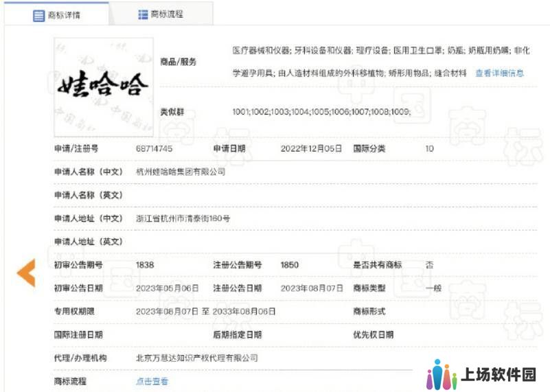Click the 商标形式 label
The width and height of the screenshot is (550, 392).
[369, 312]
